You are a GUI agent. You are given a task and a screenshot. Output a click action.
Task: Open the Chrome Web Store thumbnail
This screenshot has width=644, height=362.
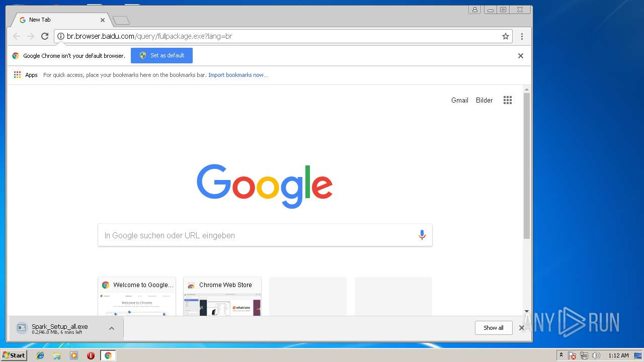click(x=222, y=296)
